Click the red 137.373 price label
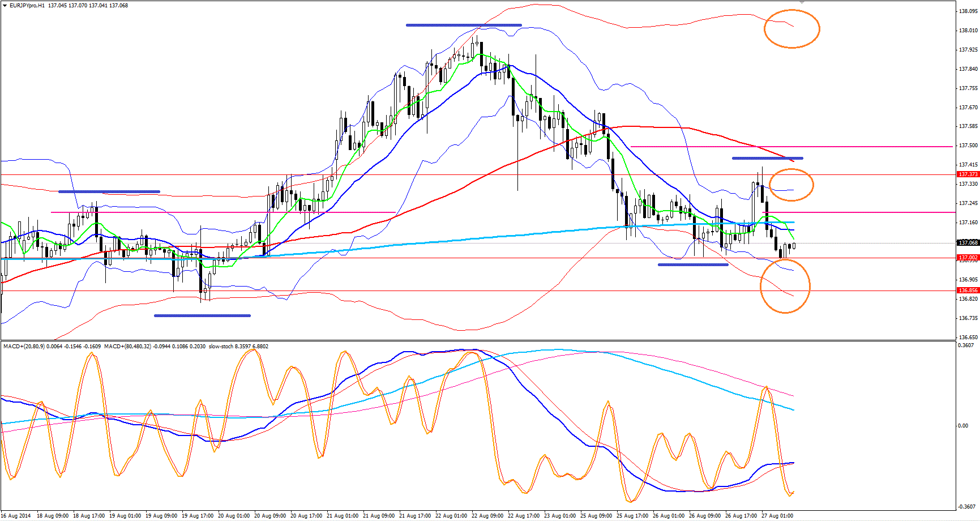Image resolution: width=980 pixels, height=521 pixels. (x=968, y=174)
